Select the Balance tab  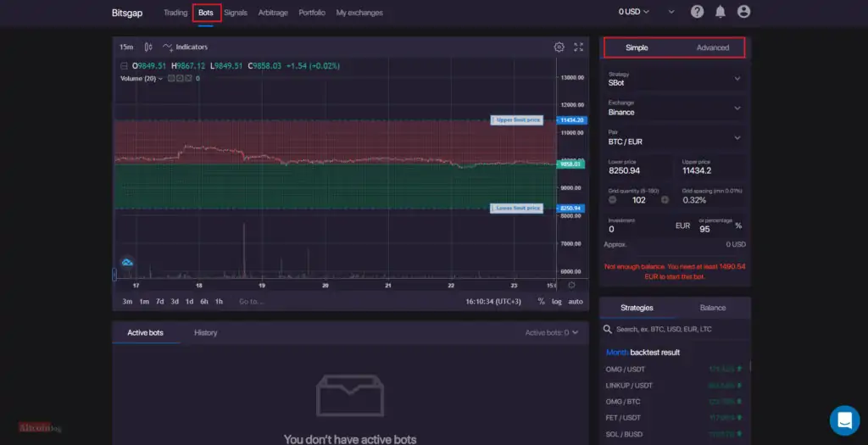712,308
